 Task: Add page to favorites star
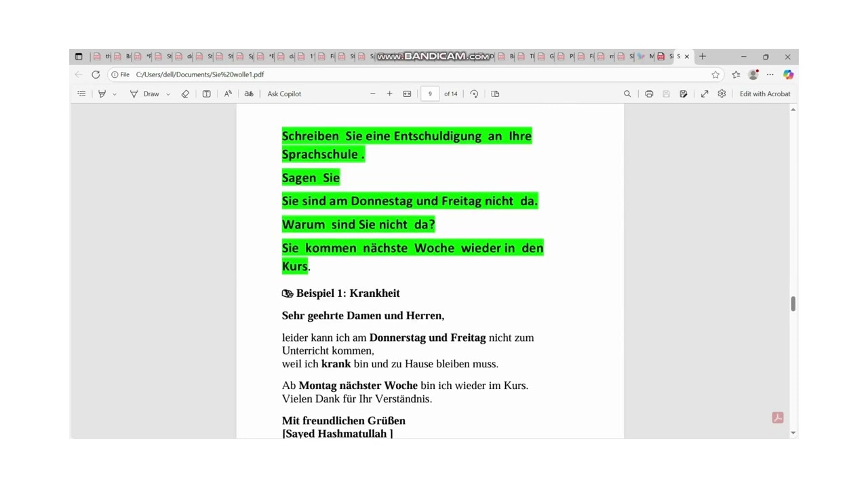(715, 75)
